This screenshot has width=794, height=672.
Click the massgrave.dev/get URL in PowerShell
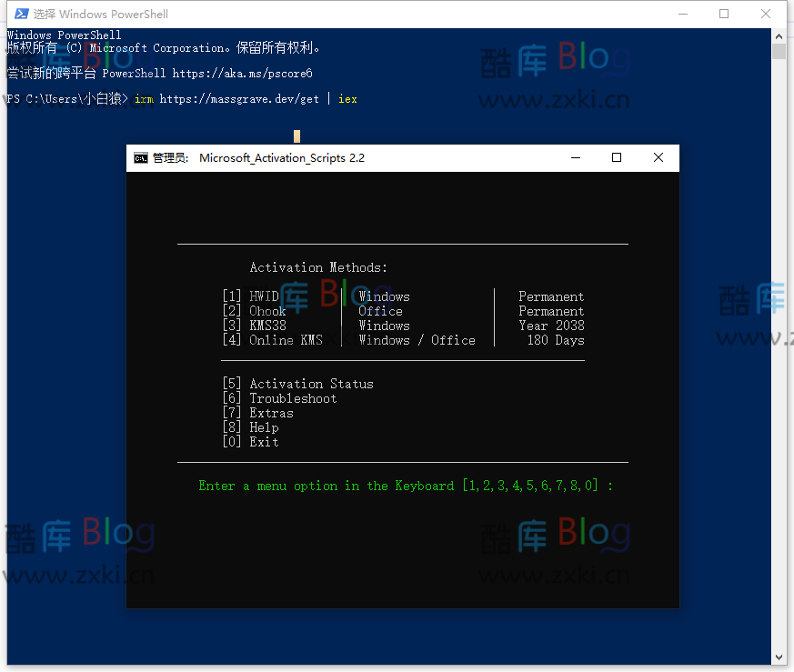236,98
